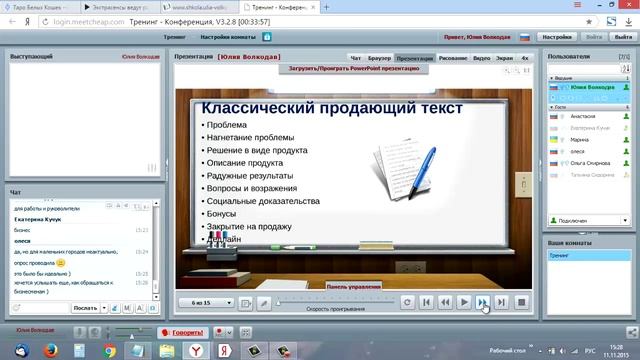Stop the presentation playback
This screenshot has height=360, width=640.
[521, 302]
